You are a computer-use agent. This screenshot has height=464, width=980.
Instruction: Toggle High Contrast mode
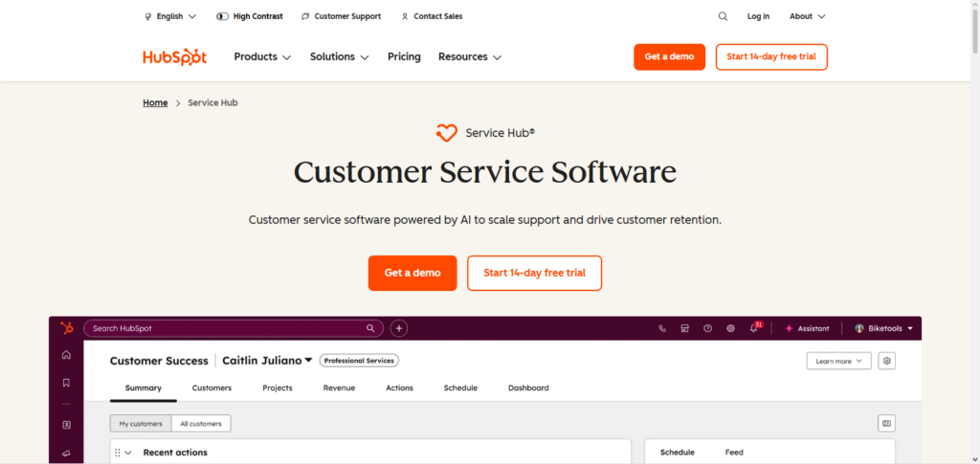click(x=250, y=17)
